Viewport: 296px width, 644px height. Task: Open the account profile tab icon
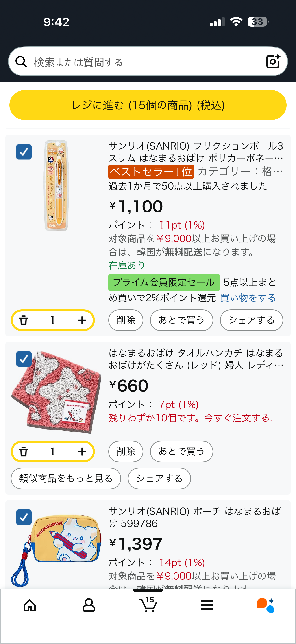[89, 605]
